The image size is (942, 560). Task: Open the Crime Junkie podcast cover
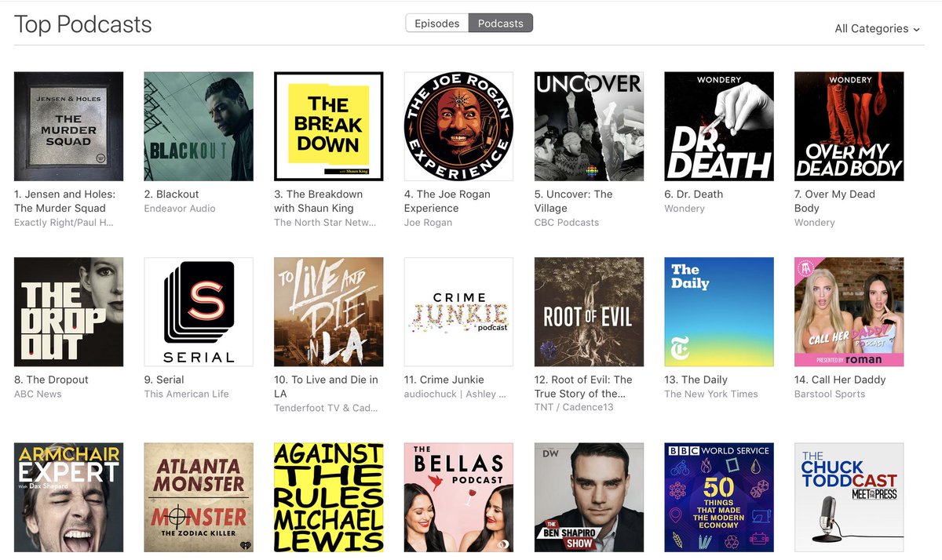pyautogui.click(x=458, y=312)
